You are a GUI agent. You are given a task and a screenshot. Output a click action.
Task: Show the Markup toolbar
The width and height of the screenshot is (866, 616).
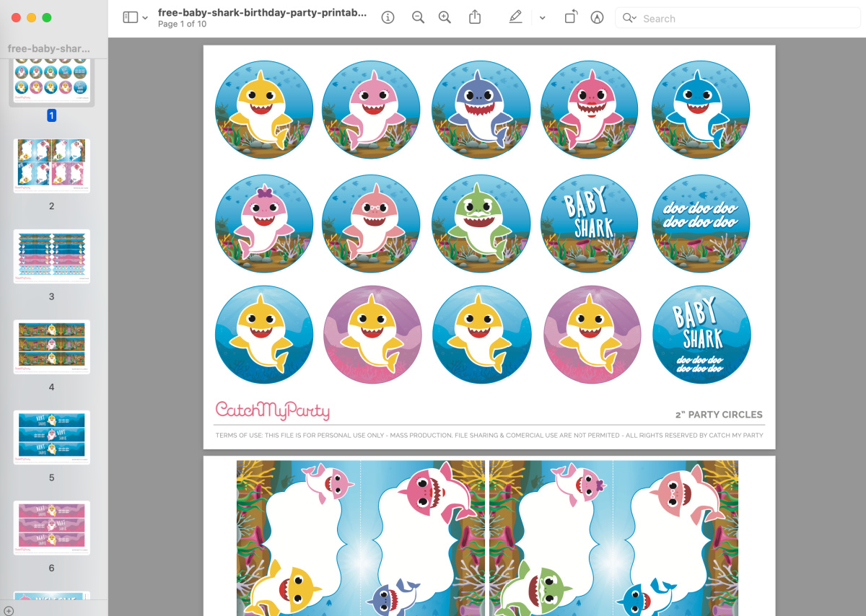(597, 17)
